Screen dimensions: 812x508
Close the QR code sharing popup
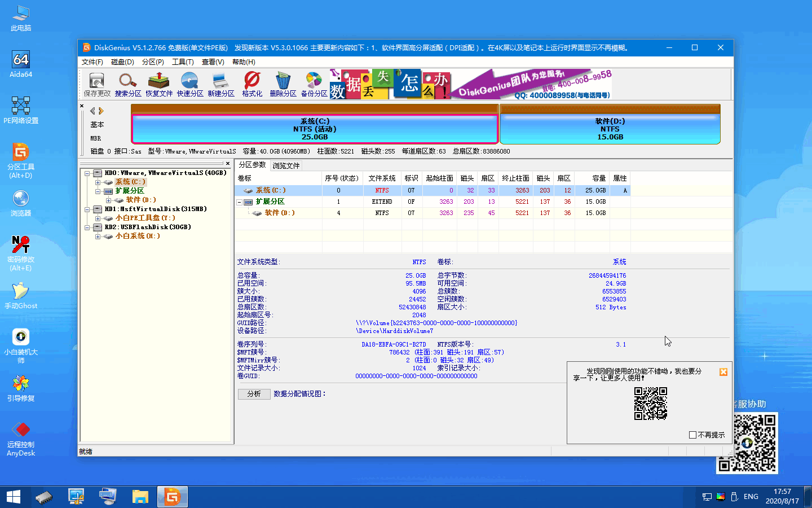click(x=723, y=372)
